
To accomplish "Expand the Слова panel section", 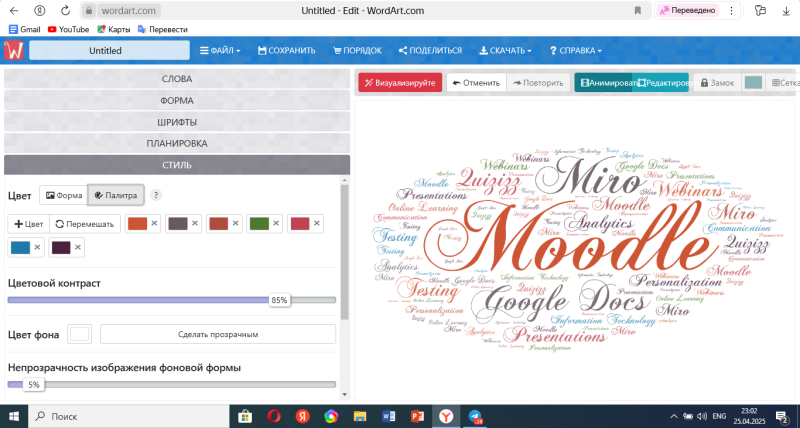I will 177,78.
